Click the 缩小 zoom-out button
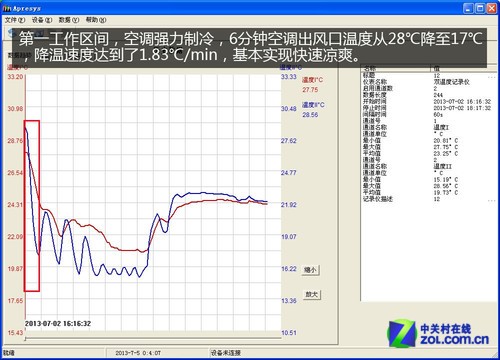 click(311, 270)
